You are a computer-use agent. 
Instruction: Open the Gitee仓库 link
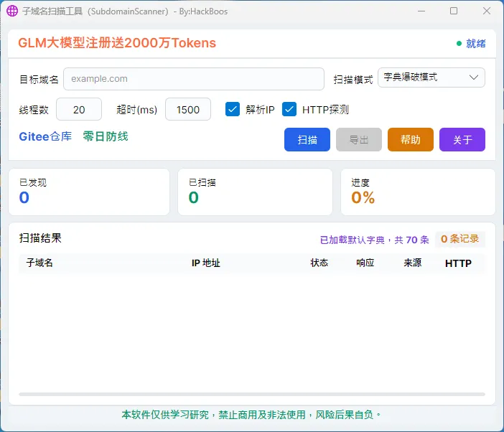[x=45, y=136]
